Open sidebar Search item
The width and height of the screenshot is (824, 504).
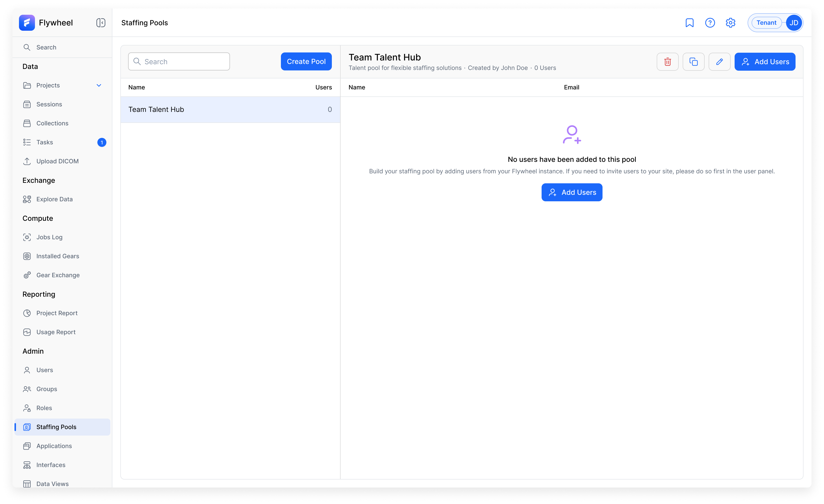[x=46, y=47]
